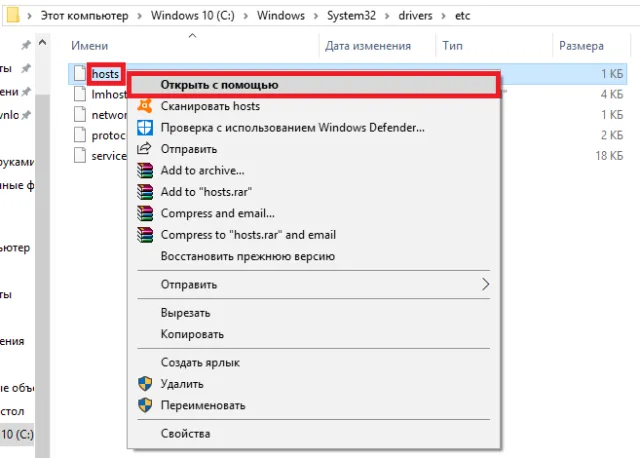Expand chevron after 'Windows 10 (C:)' breadcrumb
This screenshot has height=458, width=640.
coord(246,16)
